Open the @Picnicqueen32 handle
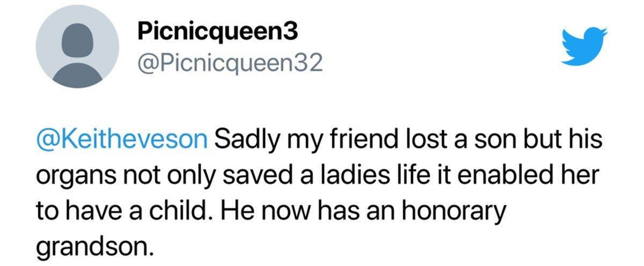Image resolution: width=644 pixels, height=266 pixels. pyautogui.click(x=231, y=64)
